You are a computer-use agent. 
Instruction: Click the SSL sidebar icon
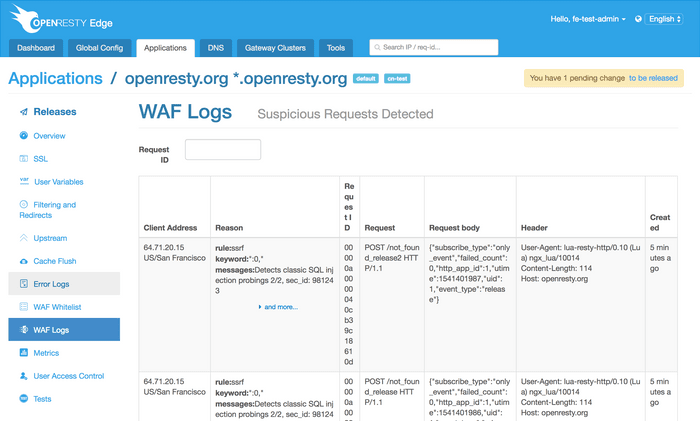[24, 158]
